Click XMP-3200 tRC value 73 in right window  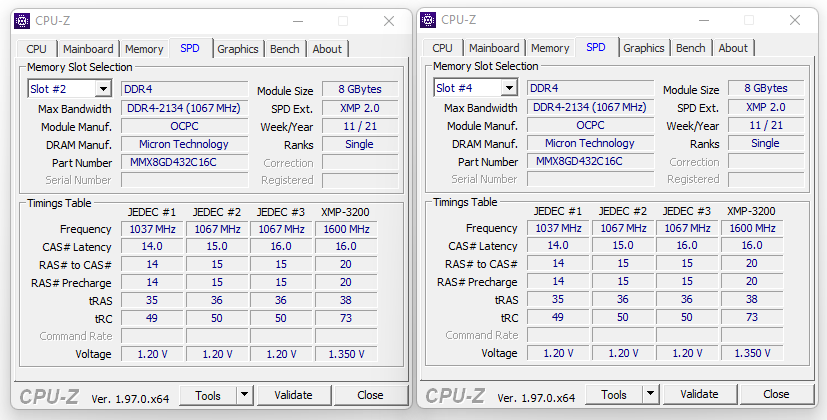click(x=753, y=317)
